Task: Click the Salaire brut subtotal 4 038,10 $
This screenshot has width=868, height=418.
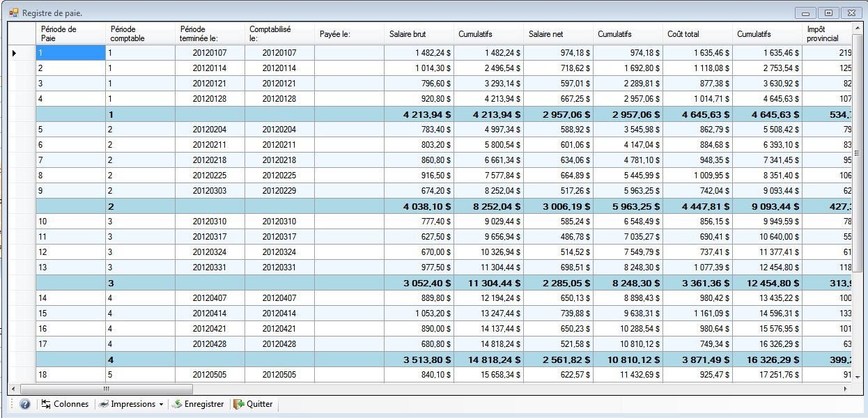Action: [x=419, y=206]
